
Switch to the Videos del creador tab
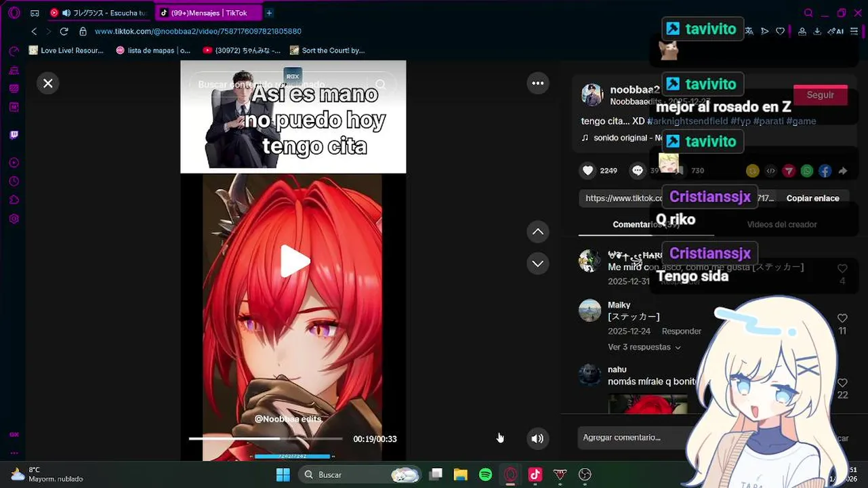[782, 224]
